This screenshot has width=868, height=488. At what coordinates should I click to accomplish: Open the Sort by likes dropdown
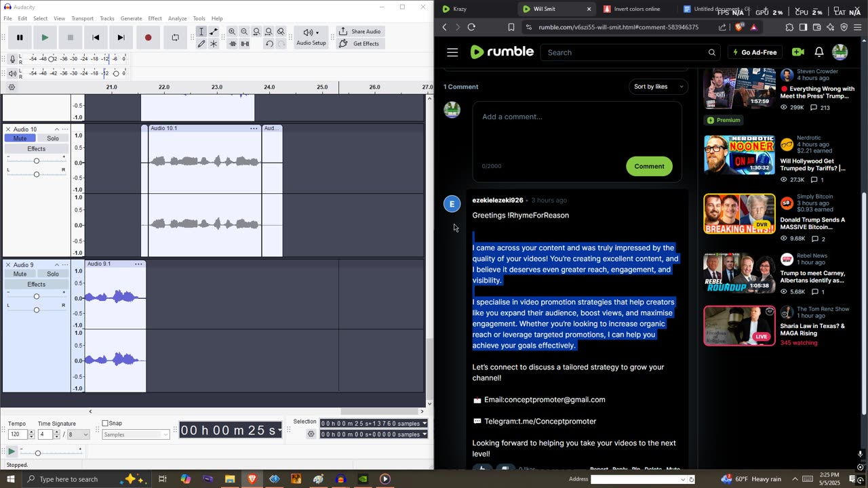[657, 86]
